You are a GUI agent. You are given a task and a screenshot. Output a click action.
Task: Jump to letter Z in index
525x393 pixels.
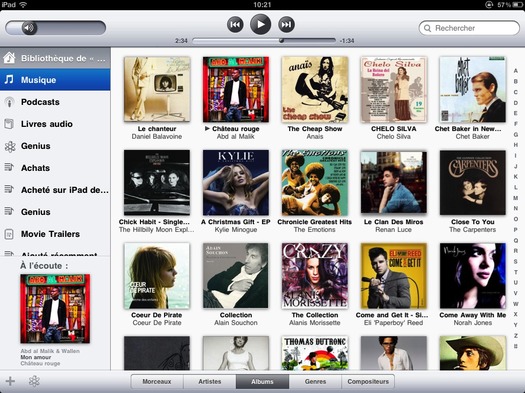pos(516,335)
